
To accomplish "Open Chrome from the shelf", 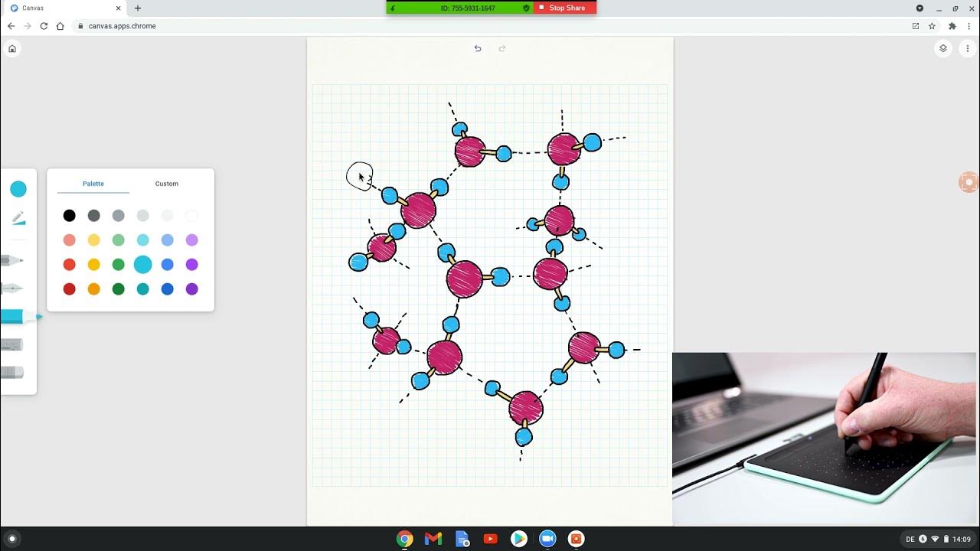I will pyautogui.click(x=405, y=539).
